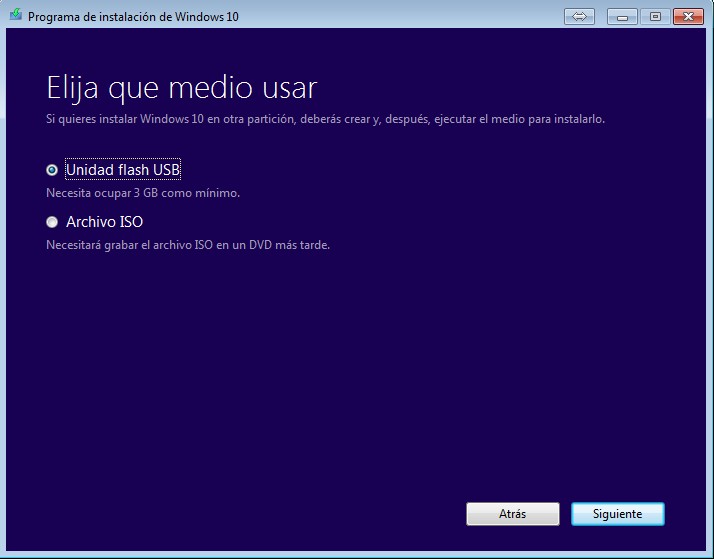
Task: Click the word 'ISO' in the second option label
Action: [129, 222]
